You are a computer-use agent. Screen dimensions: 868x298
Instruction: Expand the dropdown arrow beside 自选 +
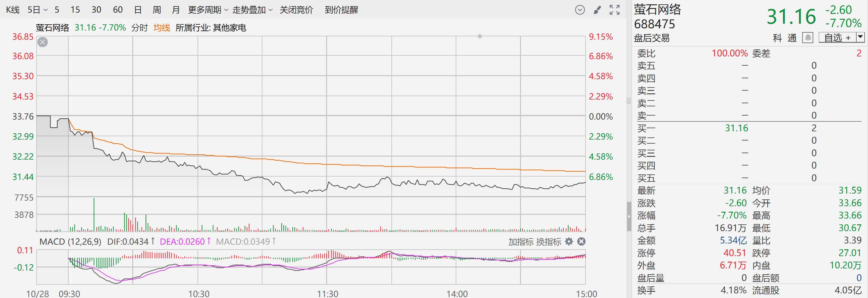[x=860, y=37]
